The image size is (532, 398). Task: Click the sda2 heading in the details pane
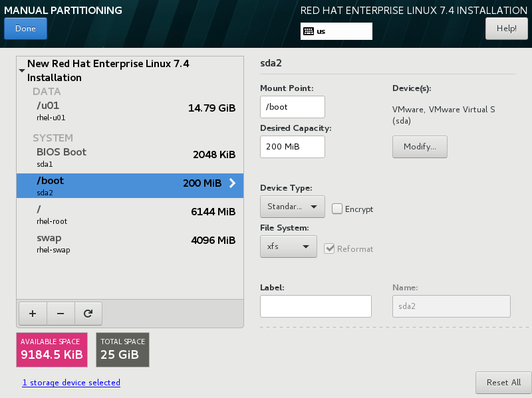click(x=271, y=63)
